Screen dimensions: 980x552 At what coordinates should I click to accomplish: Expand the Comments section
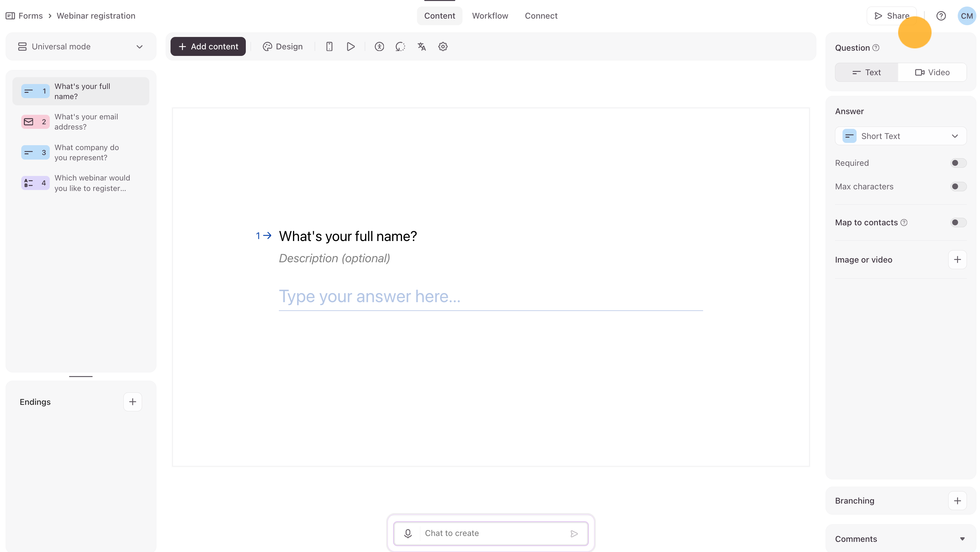click(962, 539)
